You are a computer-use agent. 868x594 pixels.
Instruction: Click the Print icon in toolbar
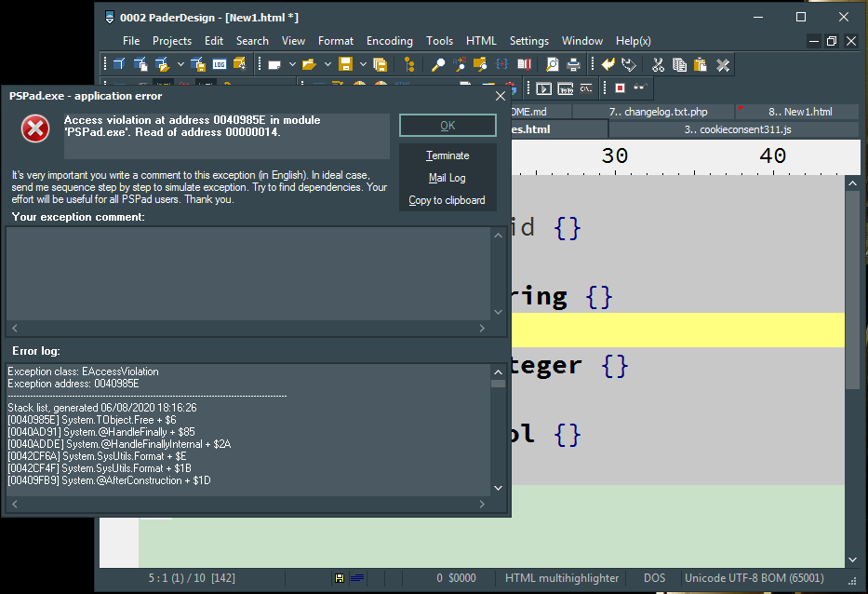[x=574, y=64]
